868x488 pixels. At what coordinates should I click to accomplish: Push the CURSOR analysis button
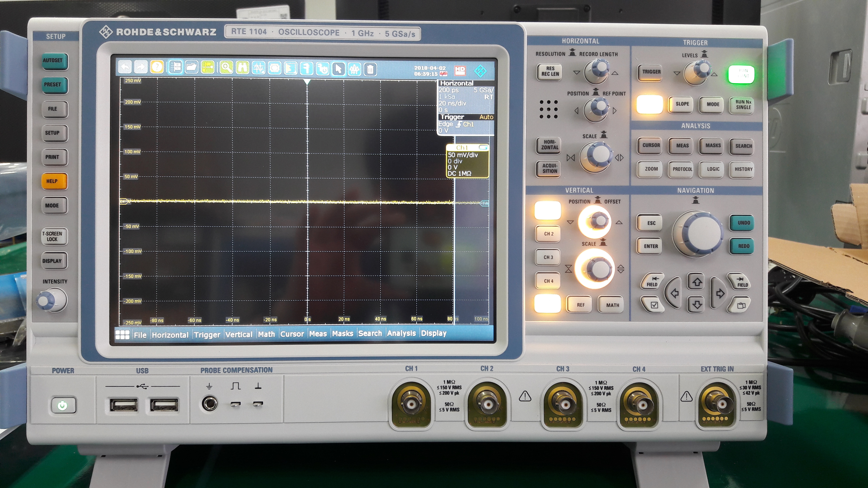click(x=650, y=145)
